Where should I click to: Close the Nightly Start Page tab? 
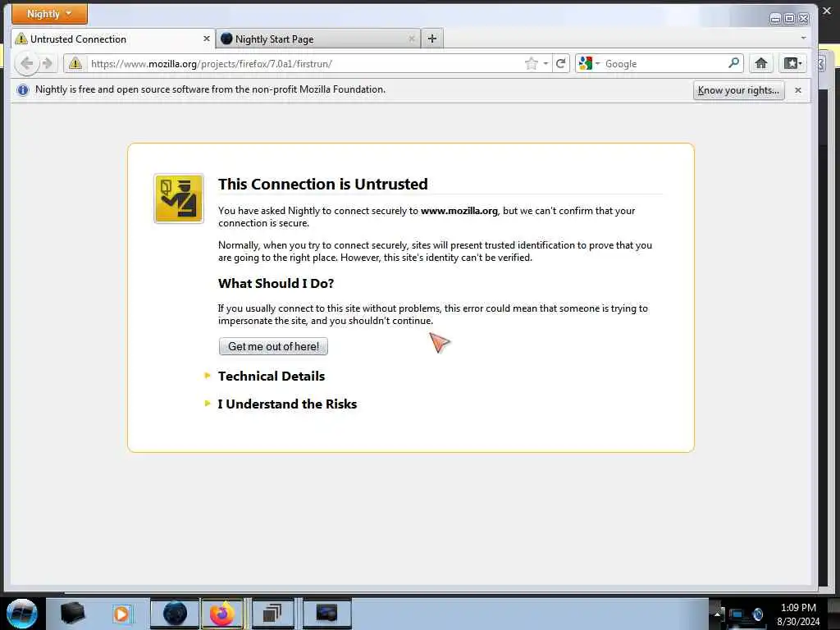pyautogui.click(x=412, y=39)
